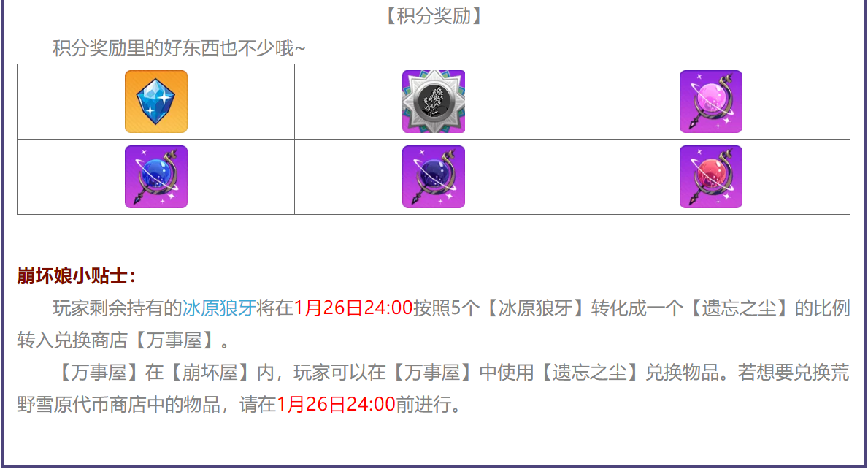Screen dimensions: 868x469
Task: Click 【万事屋】 after 转入兑换商店
Action: tap(174, 340)
